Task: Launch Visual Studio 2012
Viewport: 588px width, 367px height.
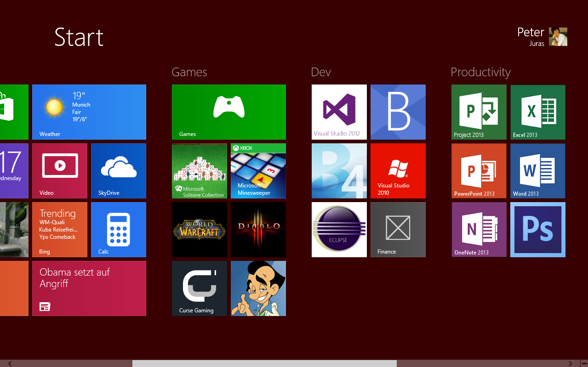Action: point(339,112)
